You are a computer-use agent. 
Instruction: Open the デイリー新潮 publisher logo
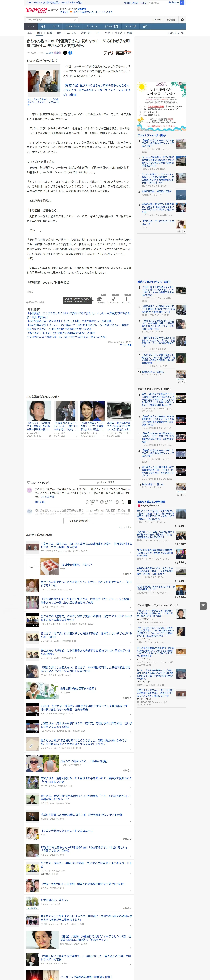(x=117, y=53)
